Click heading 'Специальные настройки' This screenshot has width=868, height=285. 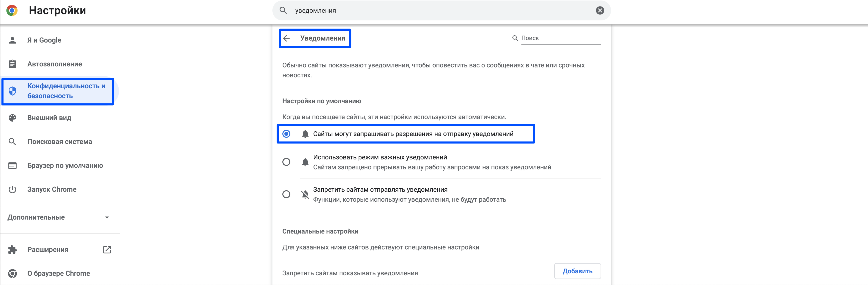point(320,232)
